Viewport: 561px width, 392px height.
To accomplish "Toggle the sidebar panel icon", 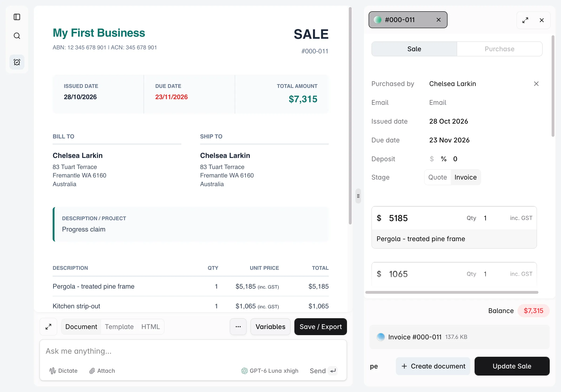I will [17, 17].
